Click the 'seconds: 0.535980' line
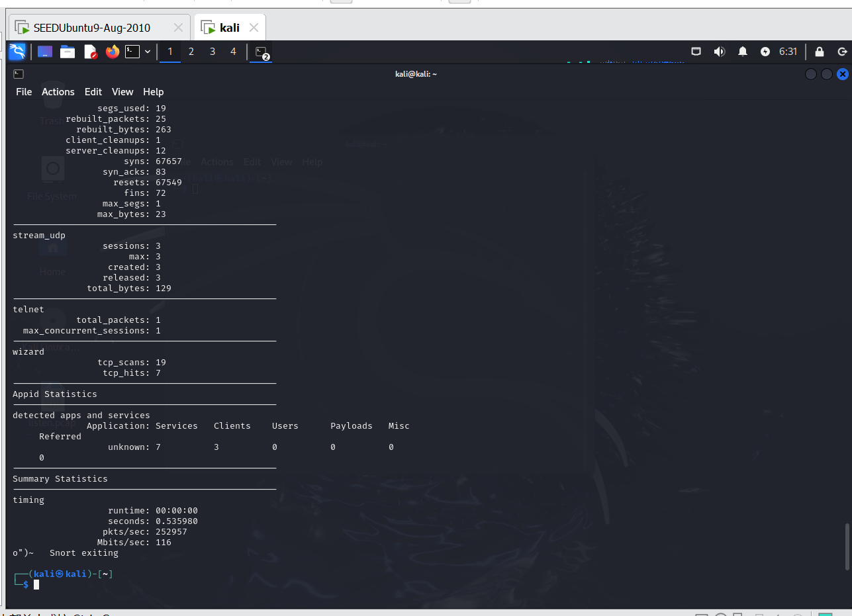Screen dimensions: 852x616 [153, 521]
